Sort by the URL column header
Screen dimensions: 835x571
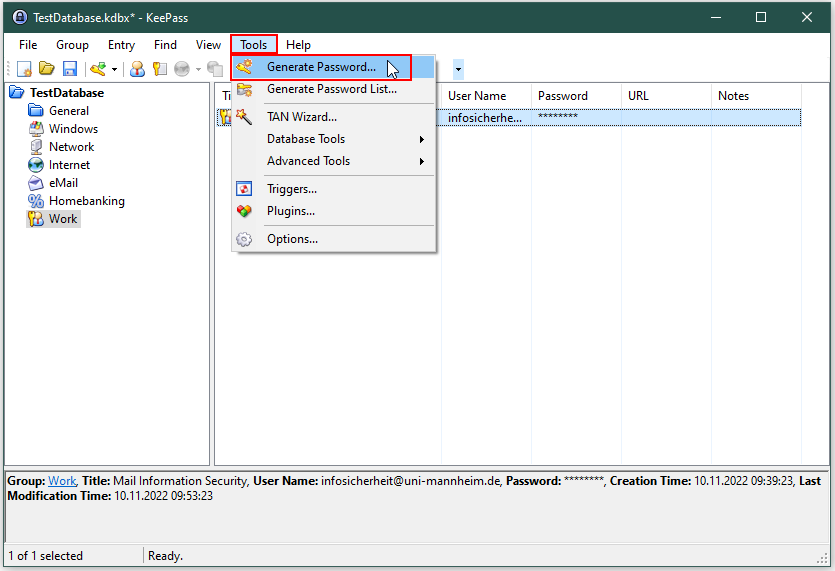pos(666,96)
